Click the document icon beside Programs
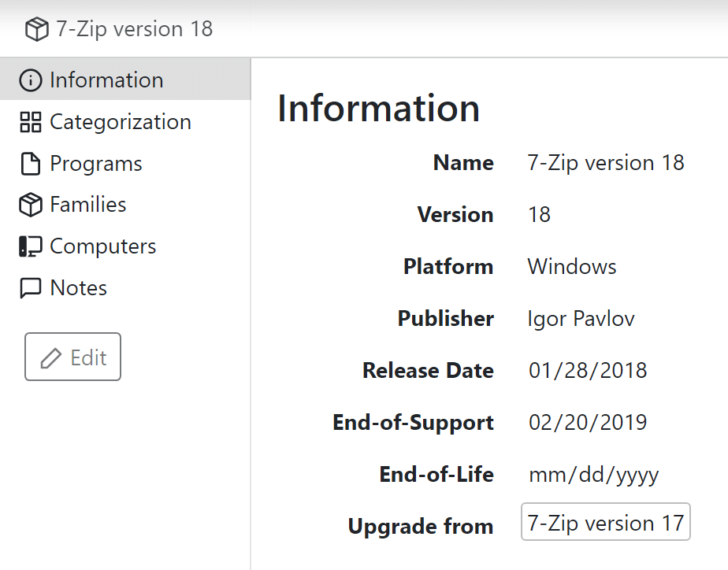Screen dimensions: 728x570 [29, 163]
